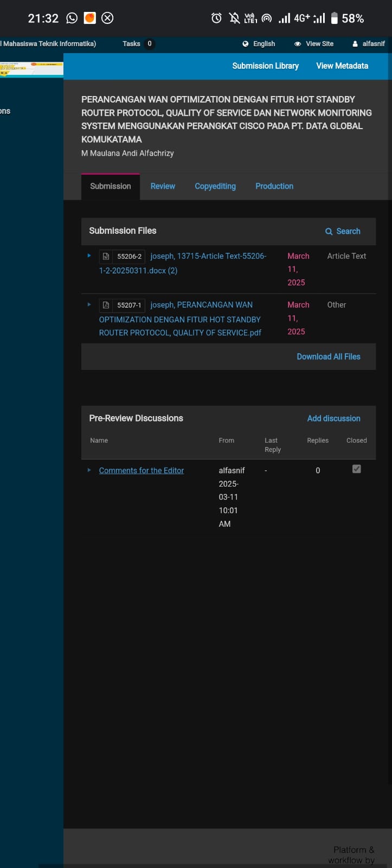Image resolution: width=392 pixels, height=868 pixels.
Task: Click the Replies value 0
Action: click(x=318, y=470)
